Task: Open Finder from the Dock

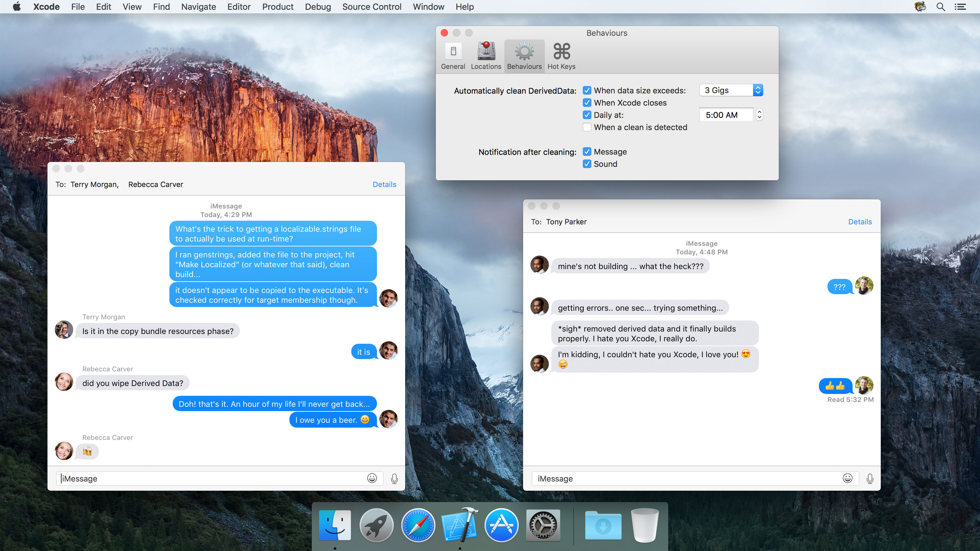Action: click(335, 525)
